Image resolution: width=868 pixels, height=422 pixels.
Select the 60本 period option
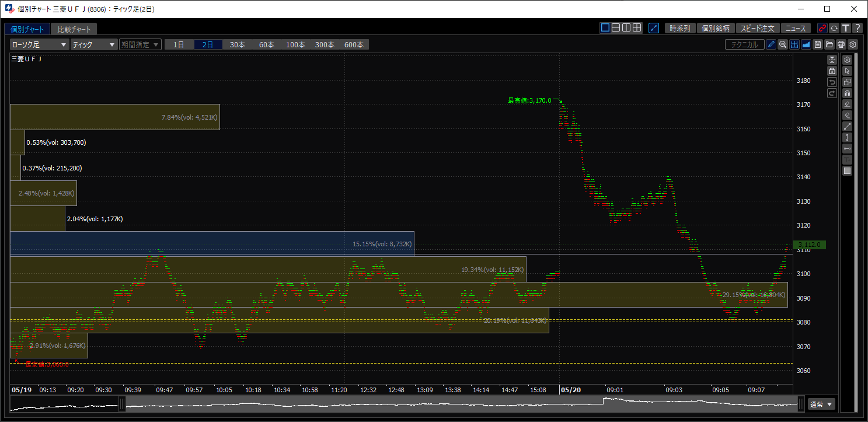coord(267,44)
